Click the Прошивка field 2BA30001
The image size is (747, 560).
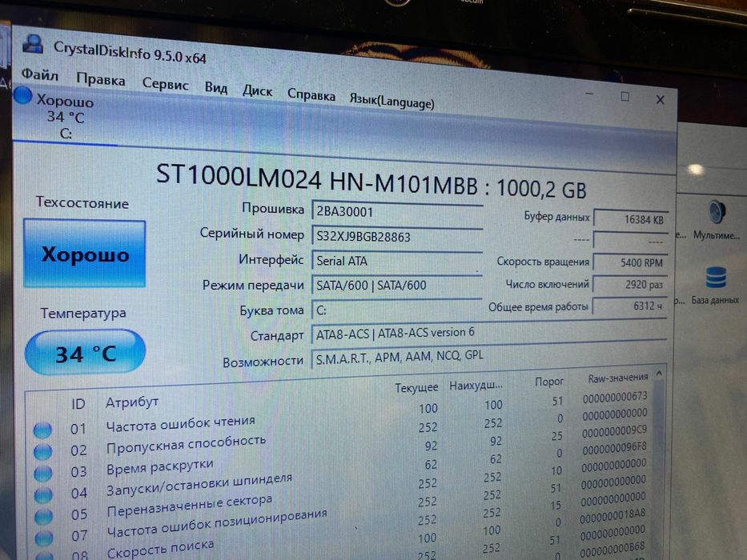(x=397, y=212)
